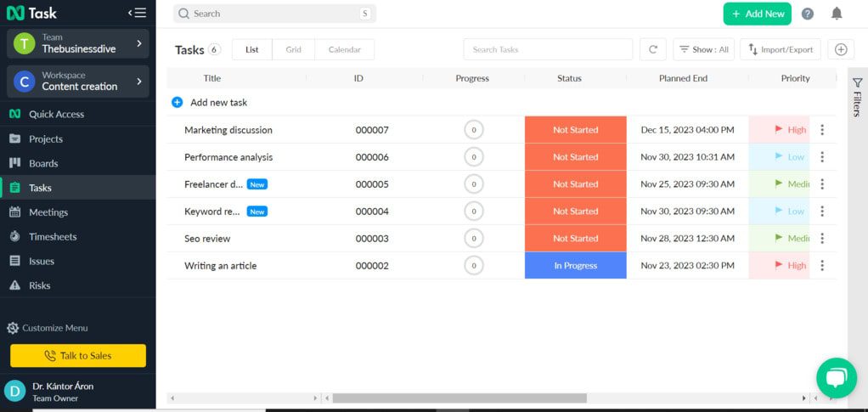Open the Import/Export dropdown
The image size is (868, 412).
(781, 49)
